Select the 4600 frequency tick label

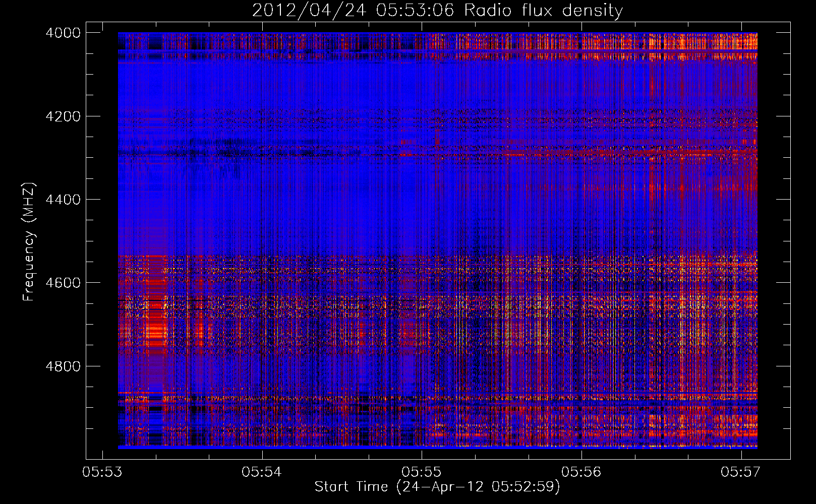[x=63, y=283]
